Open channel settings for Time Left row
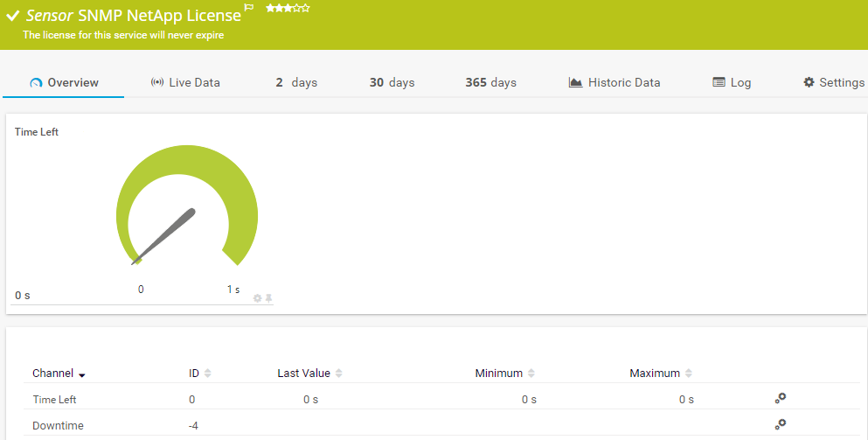 tap(781, 398)
